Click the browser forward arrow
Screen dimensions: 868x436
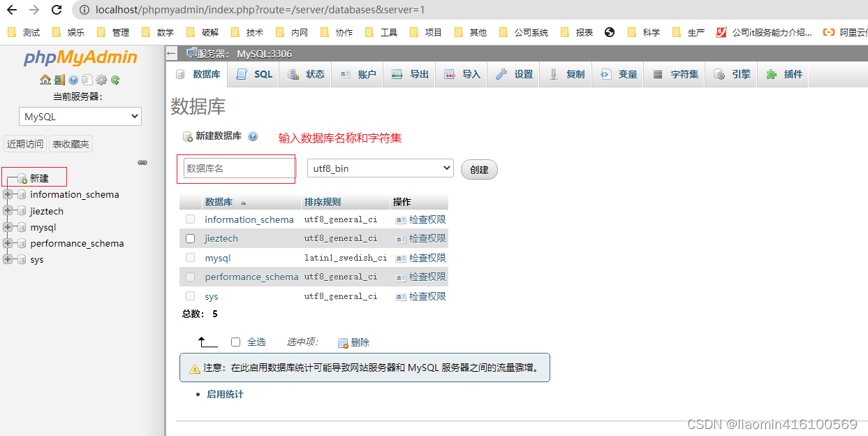(34, 10)
